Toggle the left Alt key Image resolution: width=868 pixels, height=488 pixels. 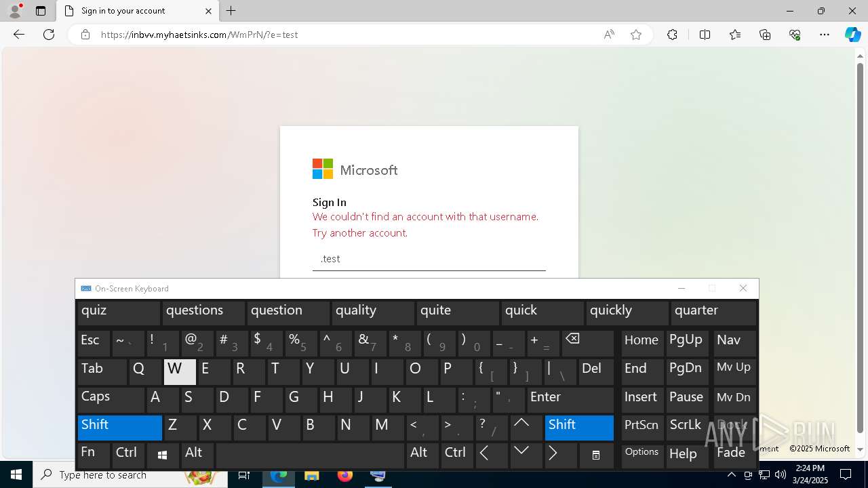pos(197,455)
